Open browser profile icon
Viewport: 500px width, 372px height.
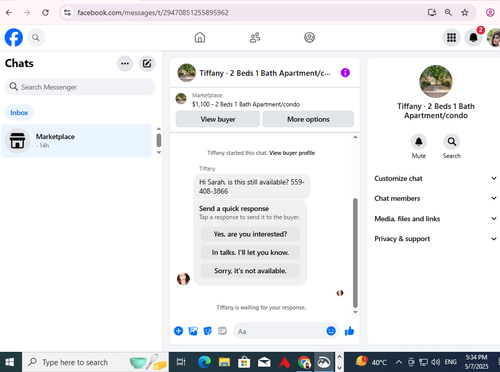tap(490, 13)
